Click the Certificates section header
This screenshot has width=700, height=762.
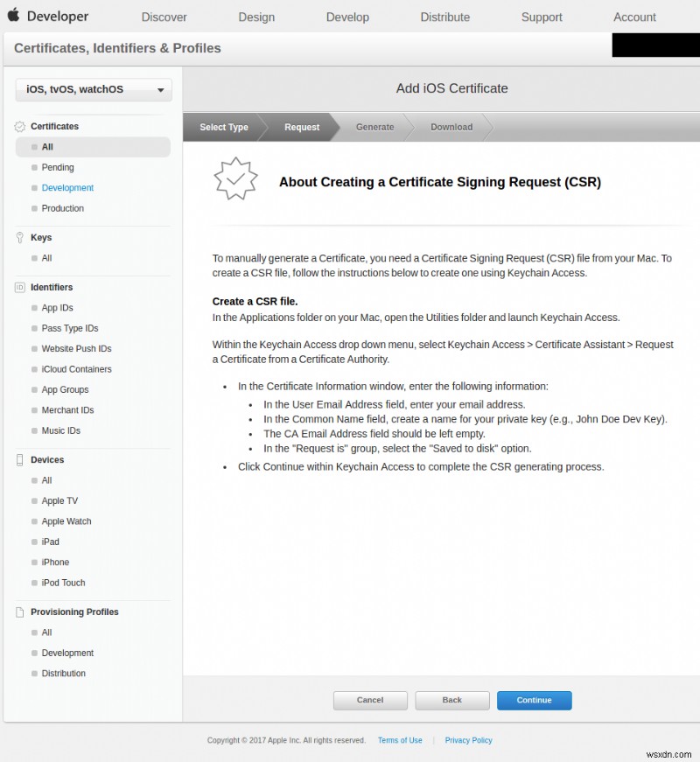(54, 126)
